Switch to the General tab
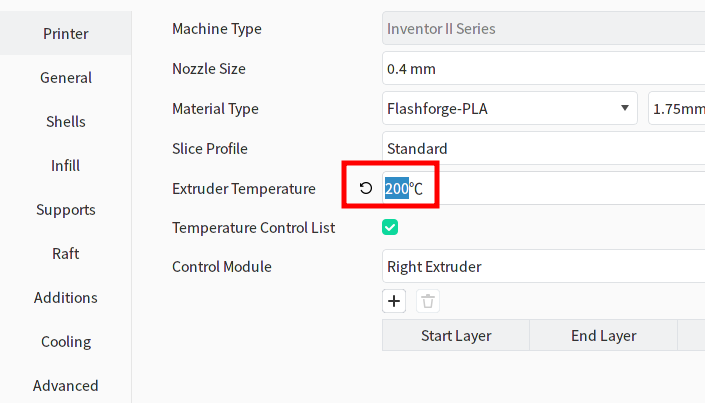Viewport: 705px width, 403px height. tap(66, 78)
